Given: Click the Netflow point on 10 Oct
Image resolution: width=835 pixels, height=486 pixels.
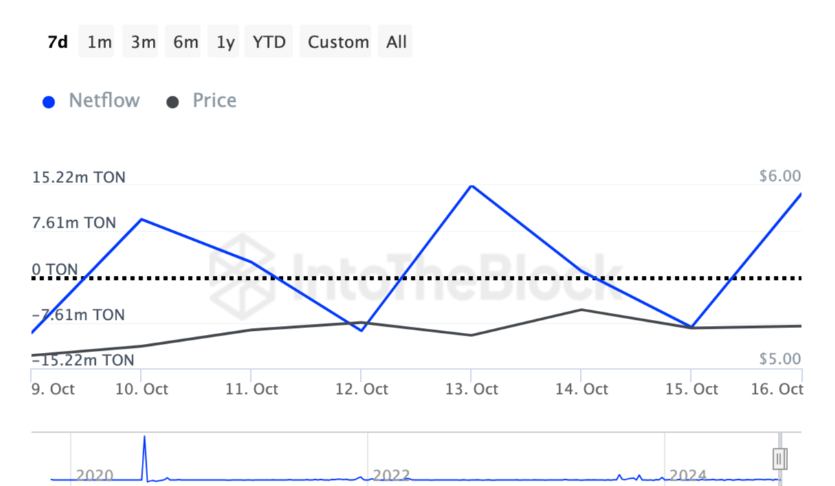Looking at the screenshot, I should [141, 219].
